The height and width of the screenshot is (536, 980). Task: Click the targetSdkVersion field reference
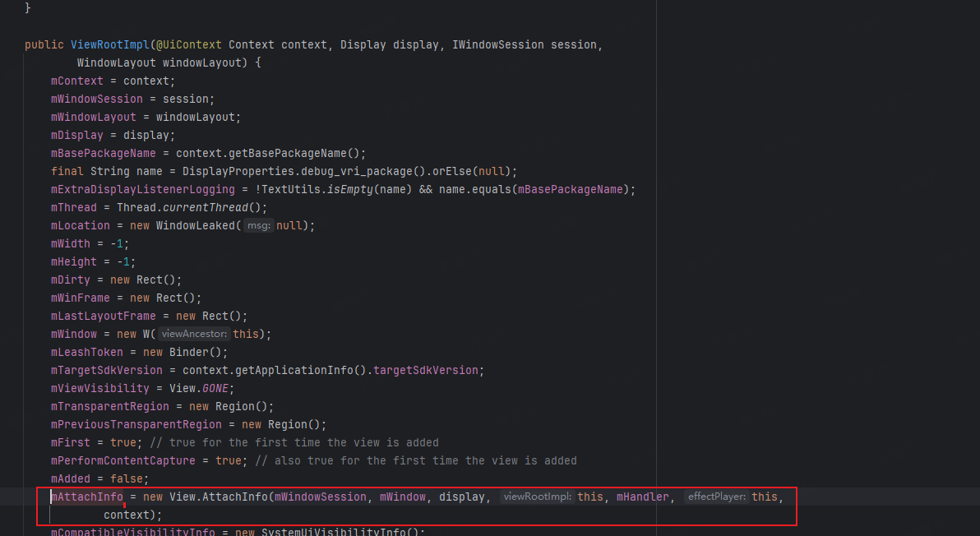(x=426, y=371)
